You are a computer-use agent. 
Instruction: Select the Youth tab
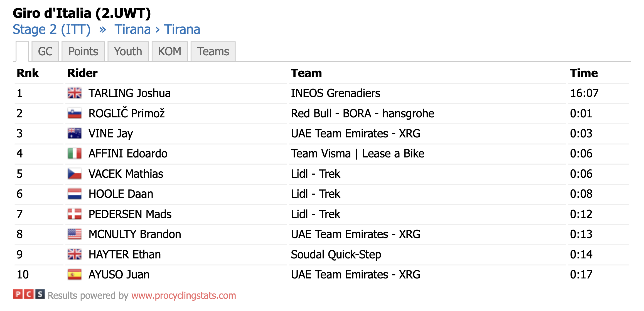pyautogui.click(x=128, y=51)
